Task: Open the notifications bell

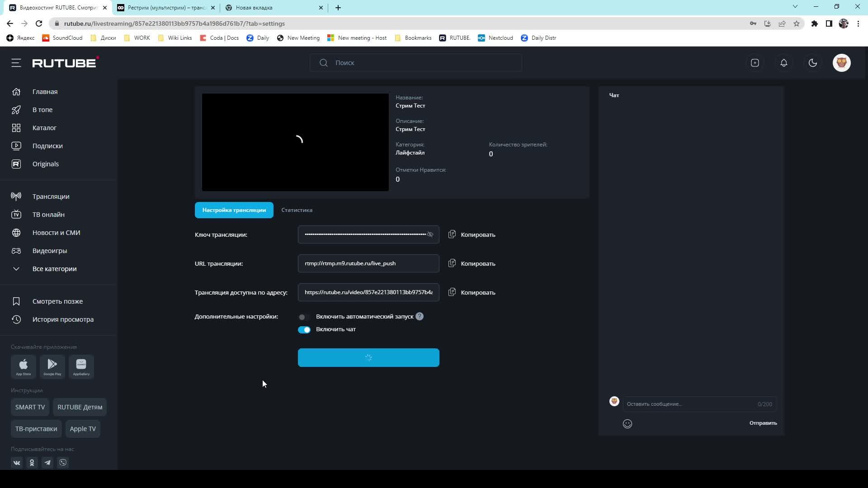Action: pos(783,63)
